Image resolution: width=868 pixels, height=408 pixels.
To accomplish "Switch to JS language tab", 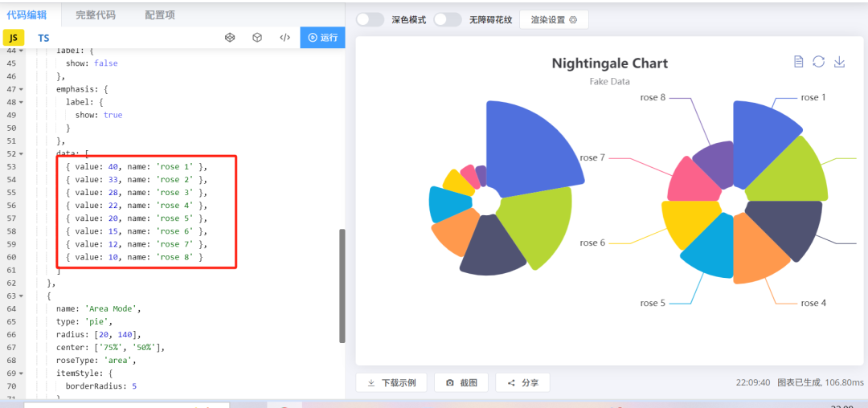I will coord(14,38).
